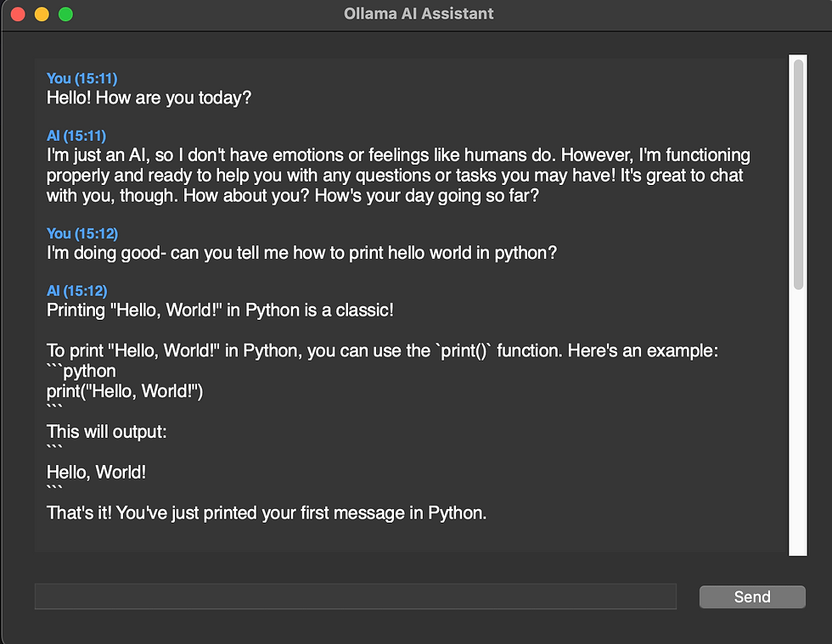Click the output line "Hello, World!"

pos(97,473)
